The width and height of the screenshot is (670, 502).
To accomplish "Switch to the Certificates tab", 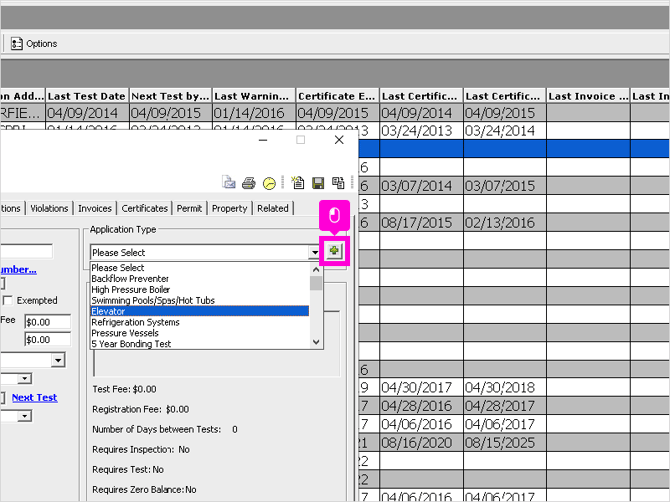I will click(x=144, y=208).
